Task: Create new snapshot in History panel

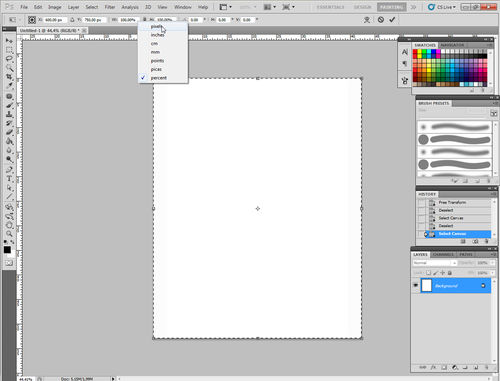Action: pyautogui.click(x=475, y=241)
